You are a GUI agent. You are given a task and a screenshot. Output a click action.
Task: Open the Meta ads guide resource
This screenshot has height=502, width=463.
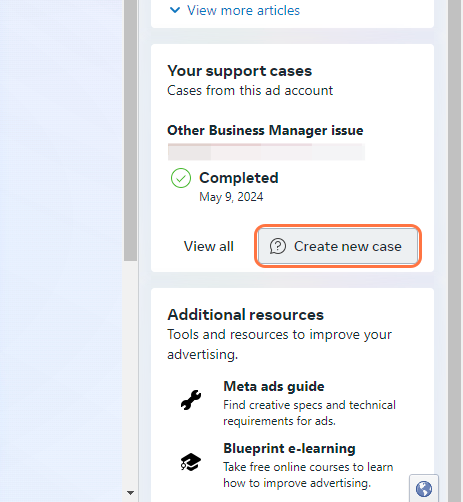click(x=274, y=387)
